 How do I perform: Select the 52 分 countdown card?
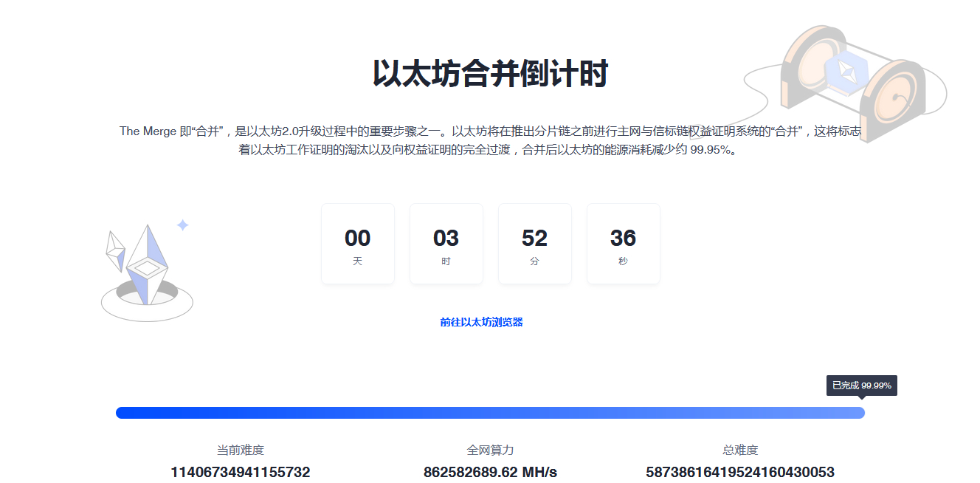point(535,244)
